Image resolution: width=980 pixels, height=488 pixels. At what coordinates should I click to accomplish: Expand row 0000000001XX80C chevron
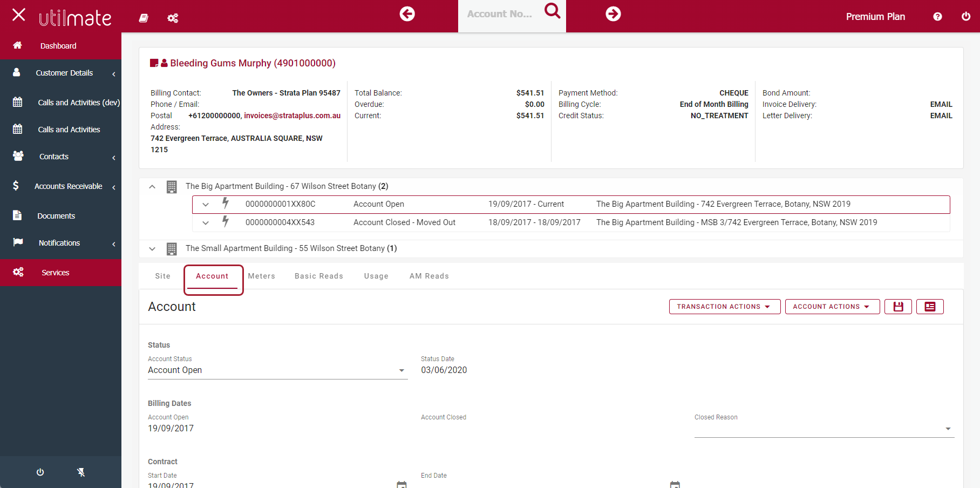206,205
